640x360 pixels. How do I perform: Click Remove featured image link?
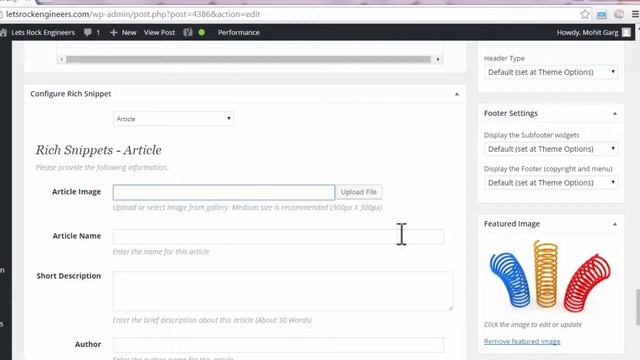click(522, 341)
